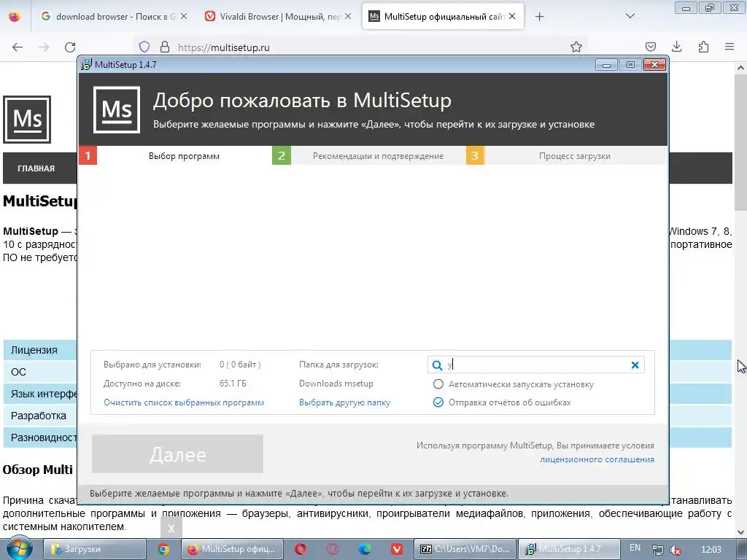Select the MultiSetup official site tab
This screenshot has width=747, height=560.
point(443,17)
